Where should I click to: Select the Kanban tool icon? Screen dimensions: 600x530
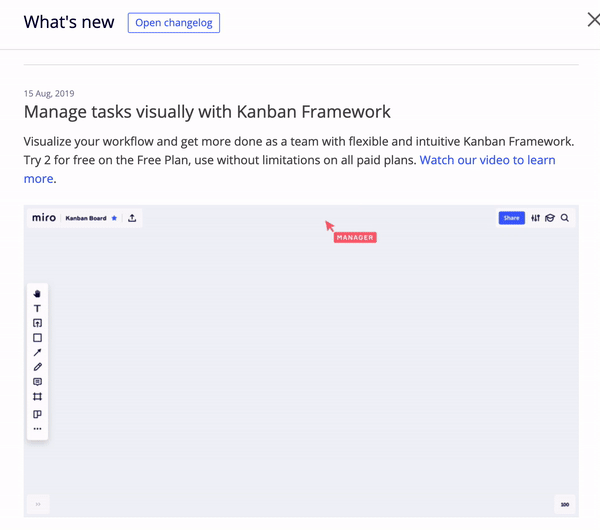tap(37, 414)
